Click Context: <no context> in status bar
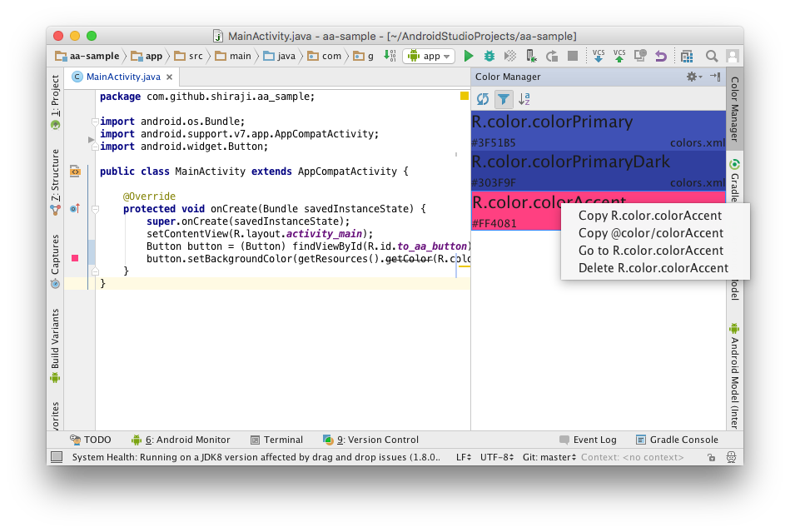 pos(633,457)
